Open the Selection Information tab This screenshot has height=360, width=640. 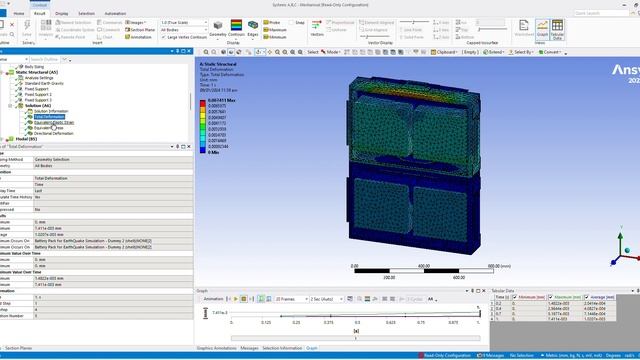click(x=282, y=348)
